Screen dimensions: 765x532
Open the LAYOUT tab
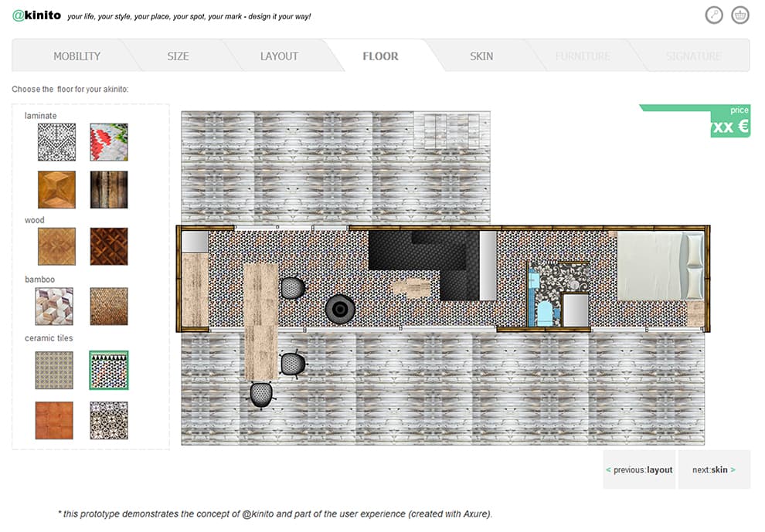tap(279, 56)
